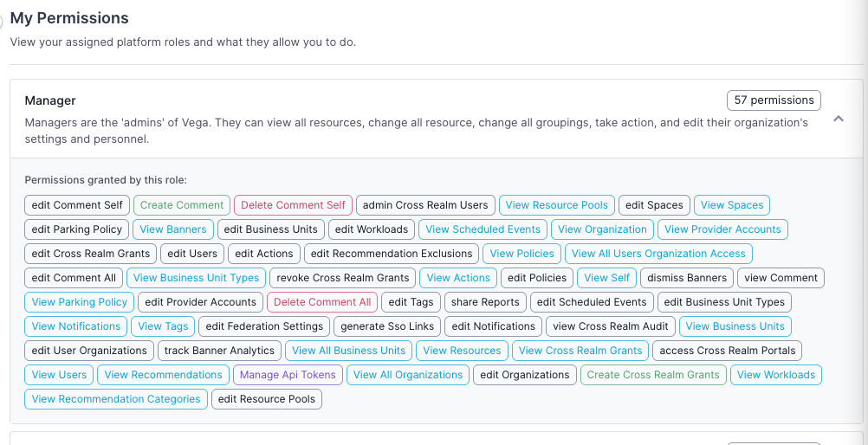Select the view Cross Realm Audit tag
The image size is (868, 445).
coord(611,326)
